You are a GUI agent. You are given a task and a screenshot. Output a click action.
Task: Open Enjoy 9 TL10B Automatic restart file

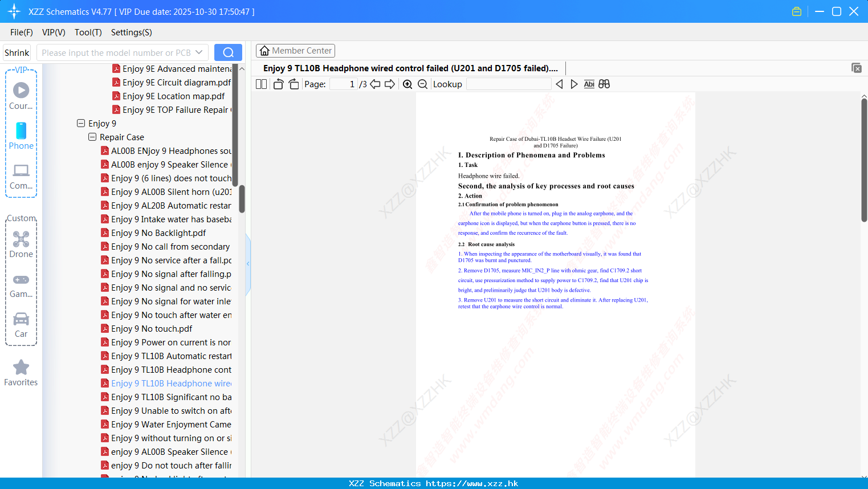pos(166,356)
